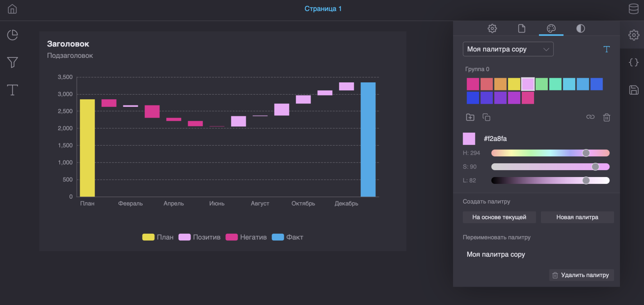Screen dimensions: 644x305
Task: Open the database icon at top right
Action: [634, 9]
